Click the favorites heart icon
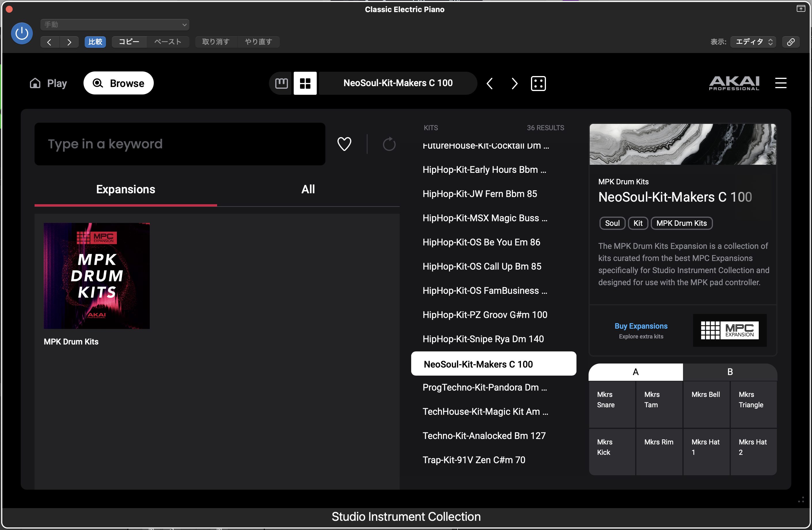 coord(344,144)
